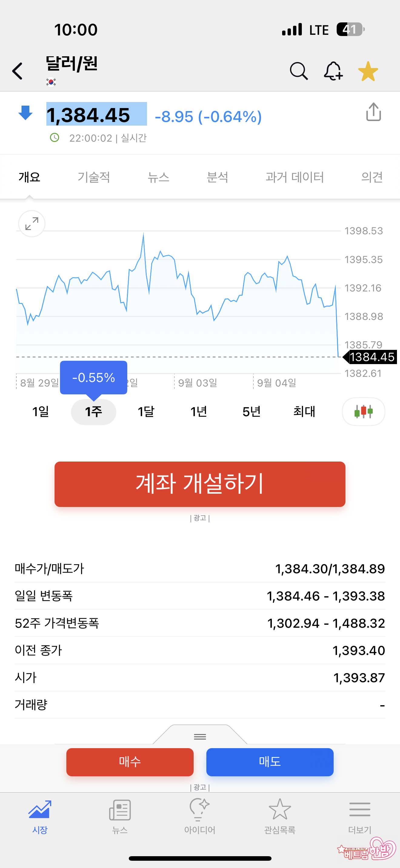The image size is (400, 868).
Task: Switch to the 과거 데이터 tab
Action: [295, 177]
